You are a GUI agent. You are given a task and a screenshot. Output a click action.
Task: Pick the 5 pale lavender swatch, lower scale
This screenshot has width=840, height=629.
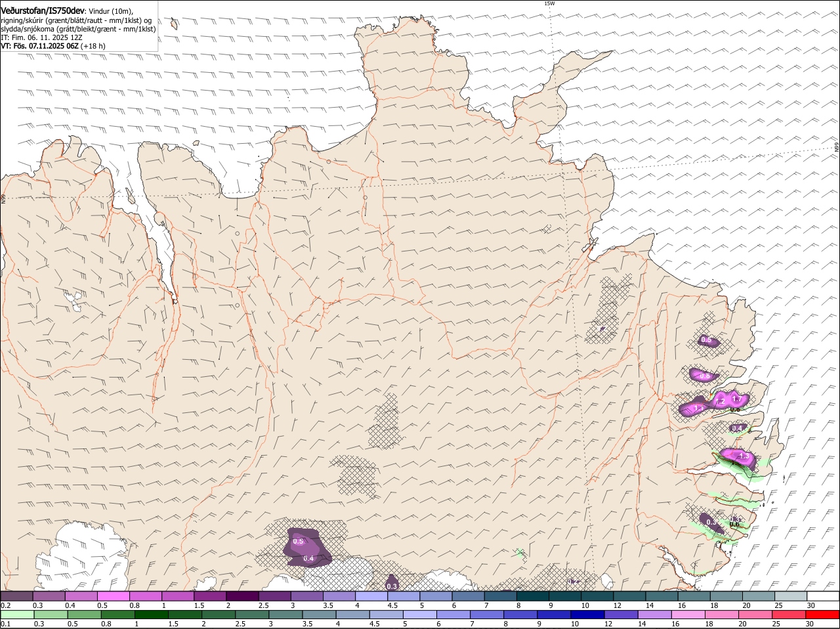point(420,615)
